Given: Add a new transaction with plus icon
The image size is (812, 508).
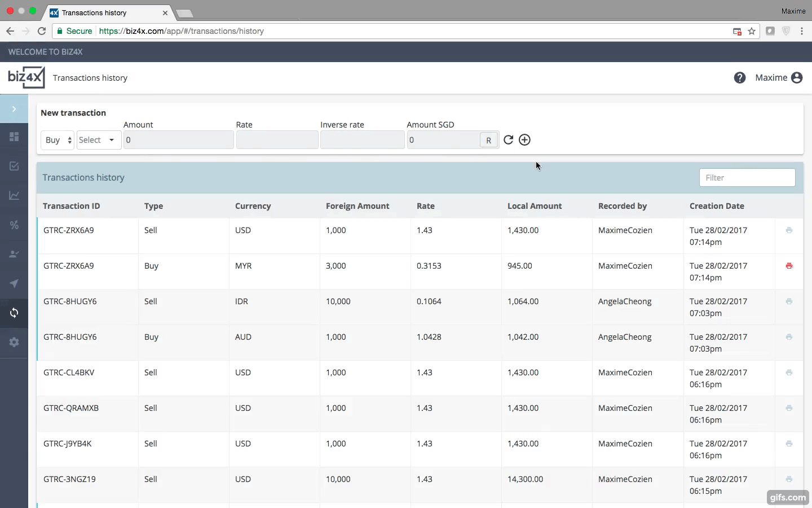Looking at the screenshot, I should [x=524, y=140].
